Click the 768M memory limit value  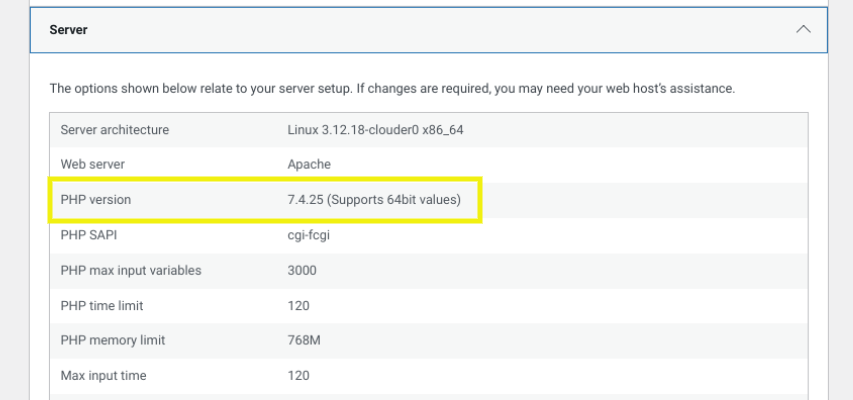click(x=304, y=340)
